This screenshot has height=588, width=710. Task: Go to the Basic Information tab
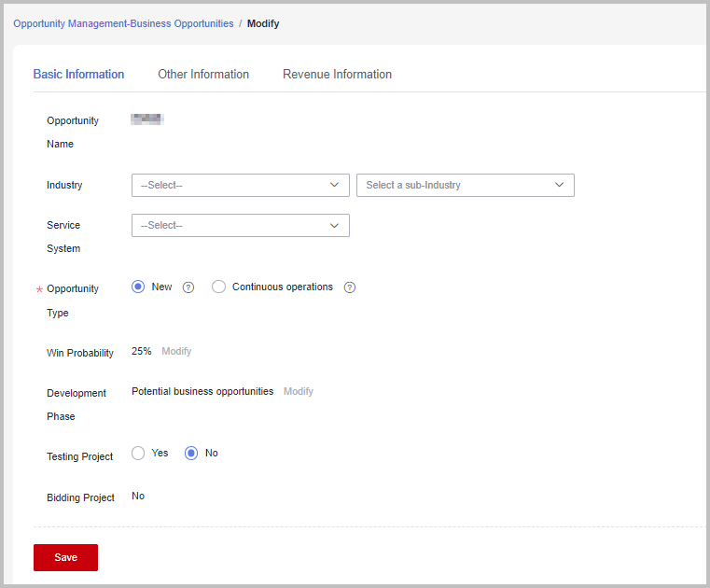click(78, 75)
